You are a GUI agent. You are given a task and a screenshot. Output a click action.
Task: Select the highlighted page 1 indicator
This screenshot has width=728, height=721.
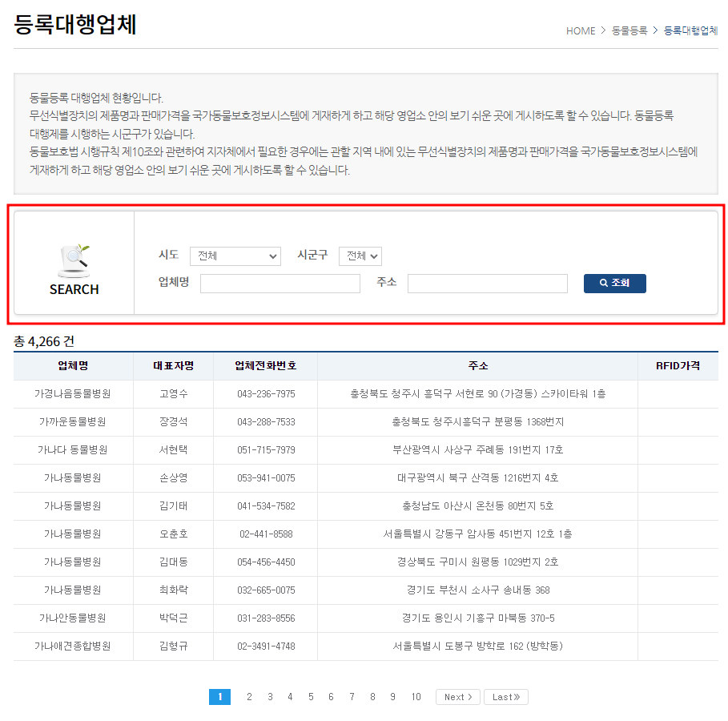tap(219, 697)
